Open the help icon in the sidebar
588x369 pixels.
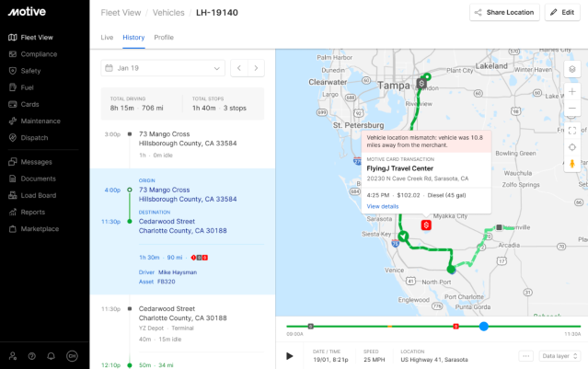(32, 355)
